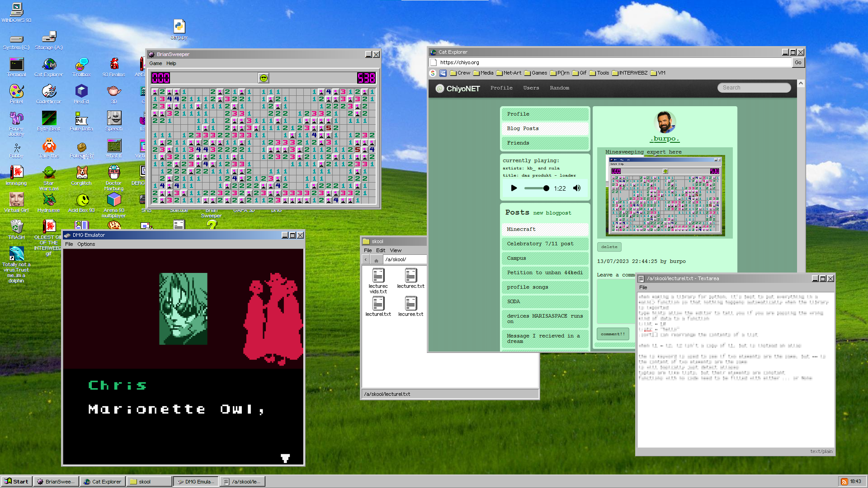The image size is (868, 488).
Task: Expand the Gif bookmarks folder
Action: point(580,73)
